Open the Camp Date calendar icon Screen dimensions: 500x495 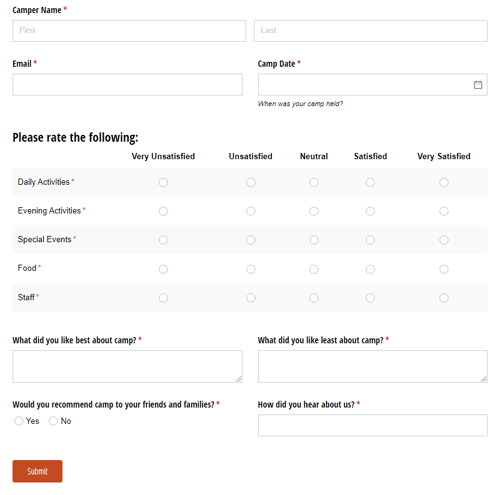click(478, 85)
